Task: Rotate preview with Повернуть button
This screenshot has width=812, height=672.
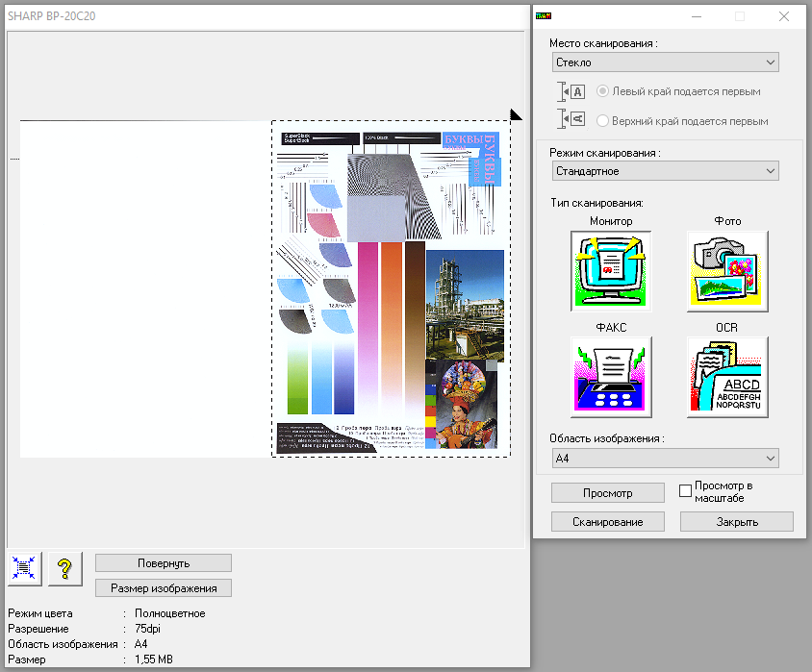Action: pyautogui.click(x=164, y=563)
